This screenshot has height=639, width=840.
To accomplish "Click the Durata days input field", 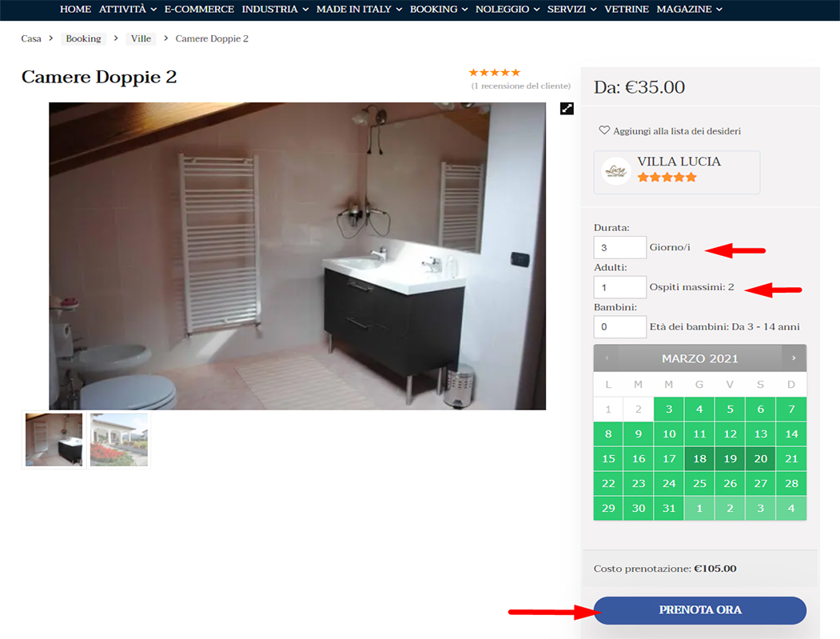I will (620, 248).
